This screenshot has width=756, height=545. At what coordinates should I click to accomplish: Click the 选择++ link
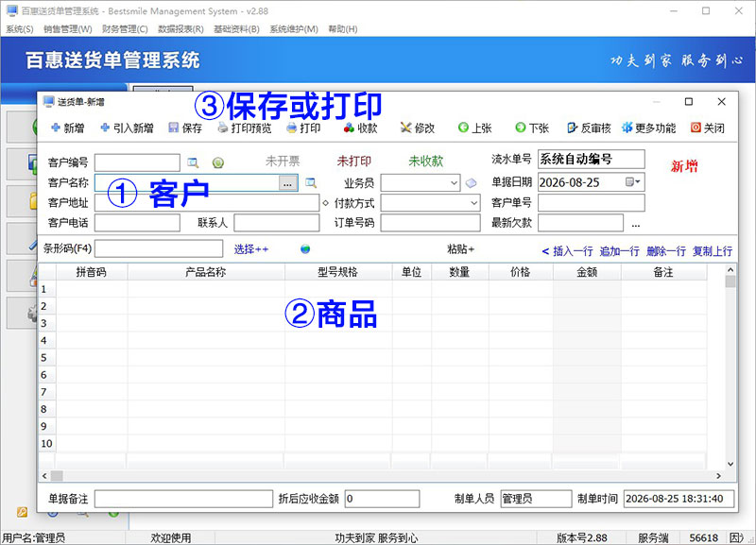(251, 249)
